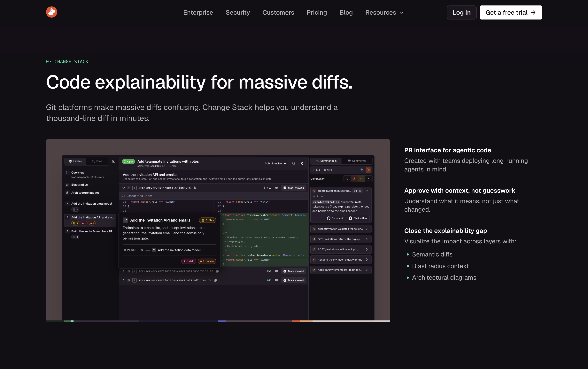Click the 1 risk badge in popup
This screenshot has height=369, width=588.
pyautogui.click(x=189, y=261)
